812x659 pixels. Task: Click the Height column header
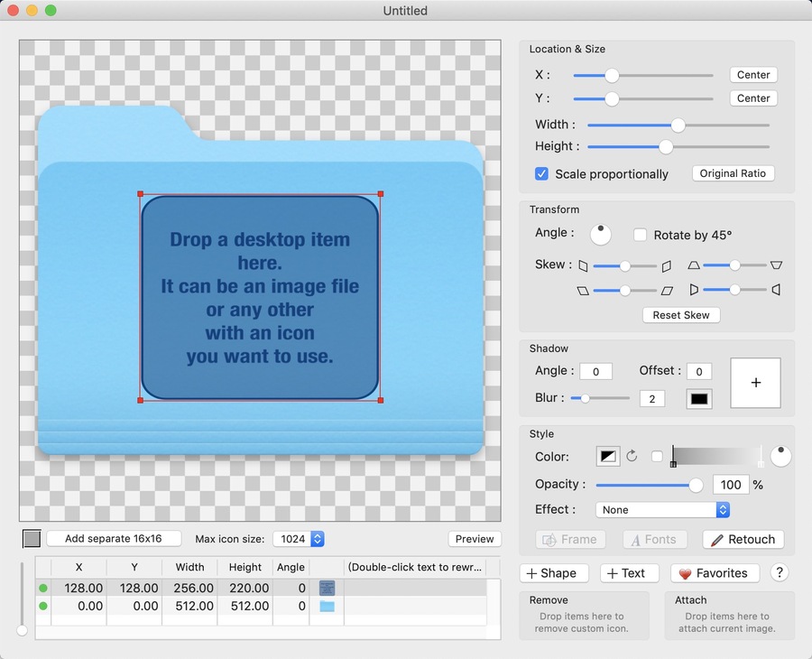245,567
